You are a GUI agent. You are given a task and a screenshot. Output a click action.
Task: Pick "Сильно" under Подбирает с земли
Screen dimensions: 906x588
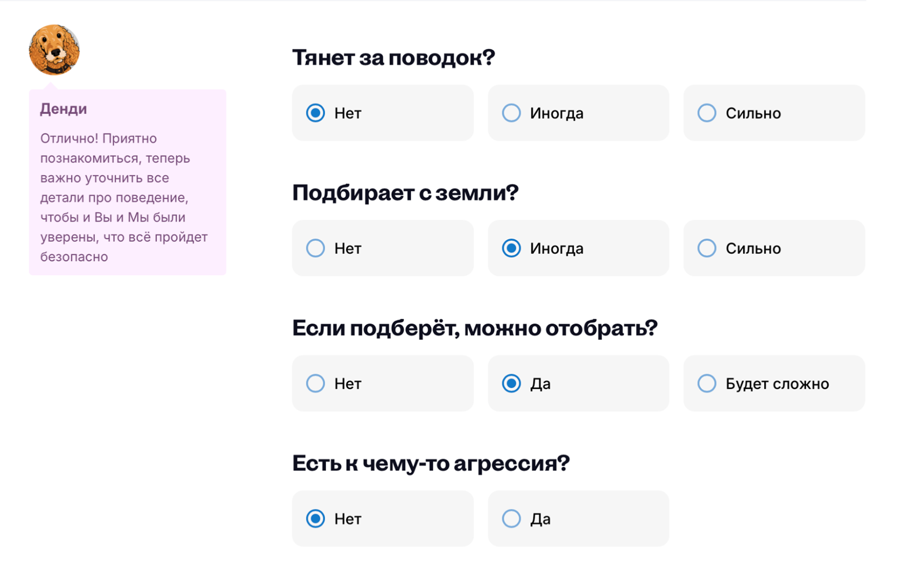point(774,248)
